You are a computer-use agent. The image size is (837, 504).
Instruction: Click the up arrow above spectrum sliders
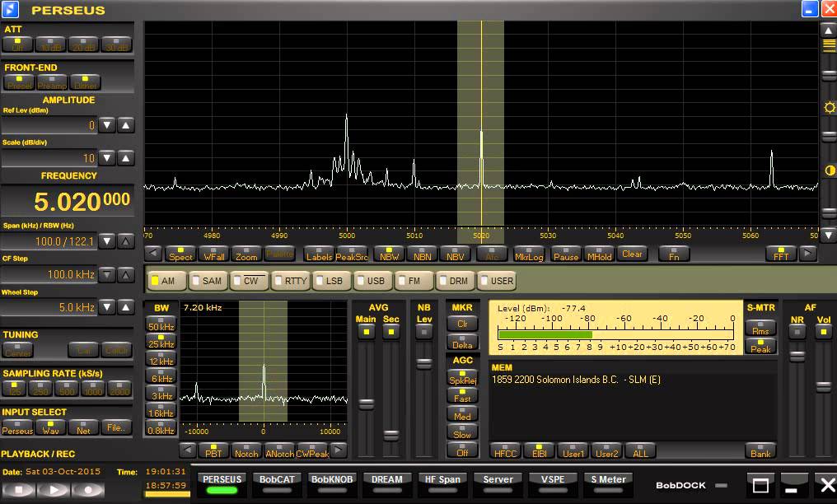(x=829, y=30)
